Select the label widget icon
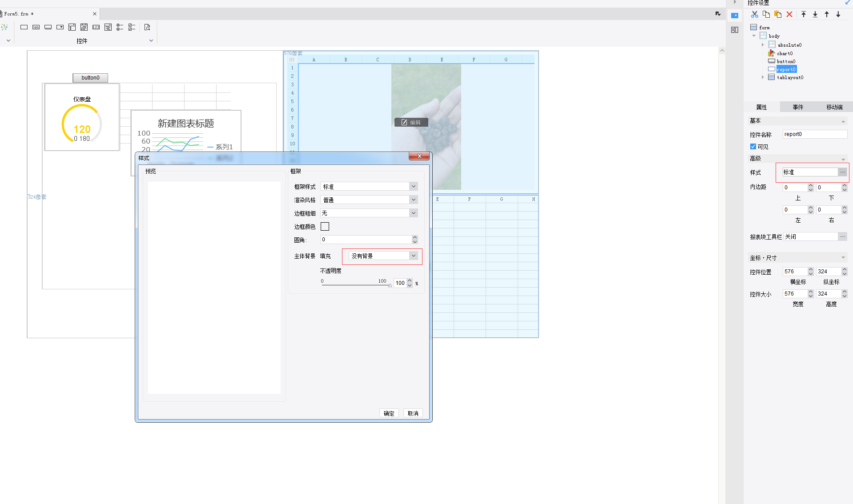Image resolution: width=853 pixels, height=504 pixels. coord(36,27)
